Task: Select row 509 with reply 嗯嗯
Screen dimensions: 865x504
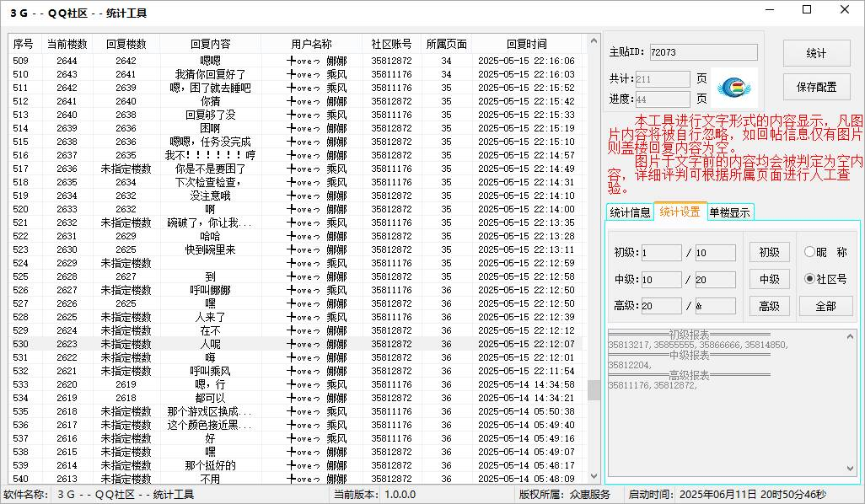Action: coord(294,61)
